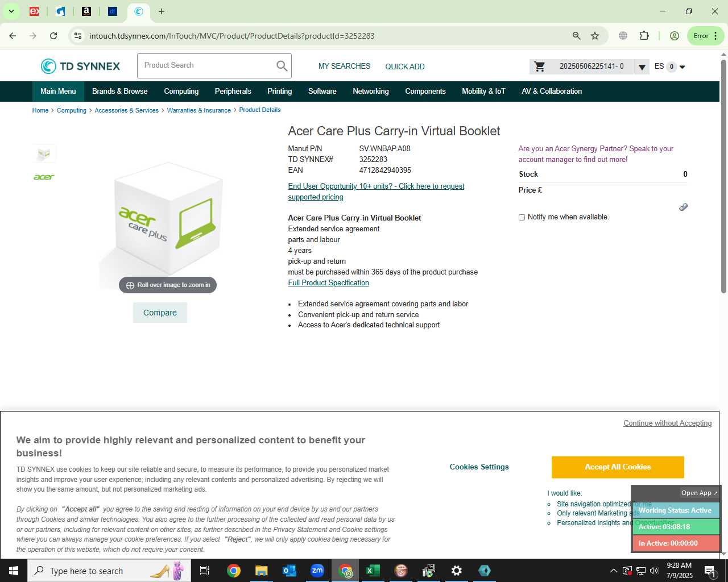
Task: Open Outlook from the taskbar
Action: [x=289, y=571]
